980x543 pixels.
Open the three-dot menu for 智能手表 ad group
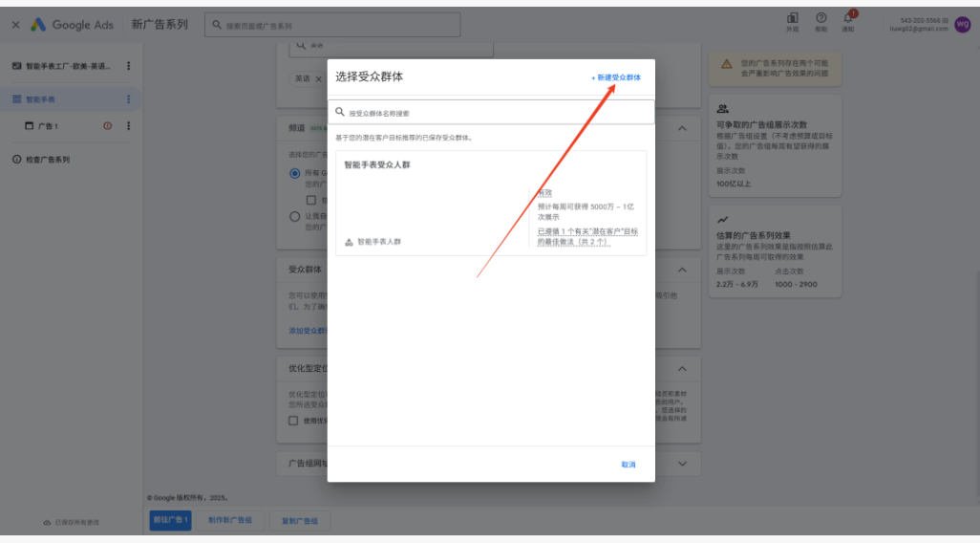pos(129,98)
